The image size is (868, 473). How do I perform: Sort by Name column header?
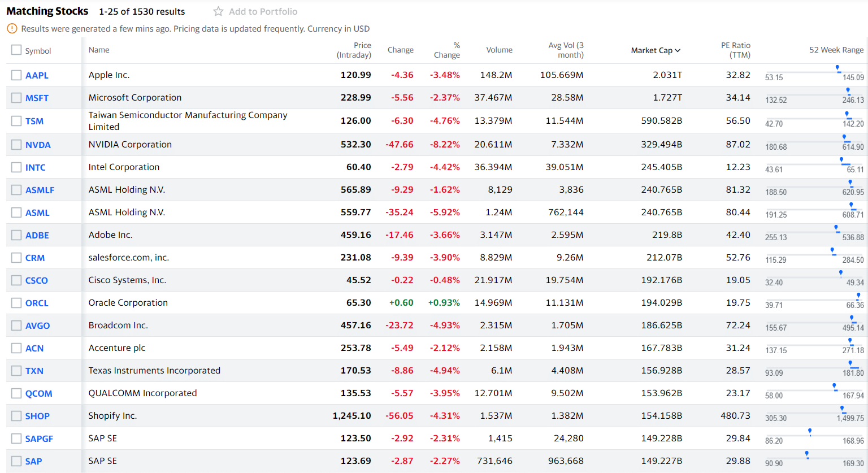click(99, 50)
